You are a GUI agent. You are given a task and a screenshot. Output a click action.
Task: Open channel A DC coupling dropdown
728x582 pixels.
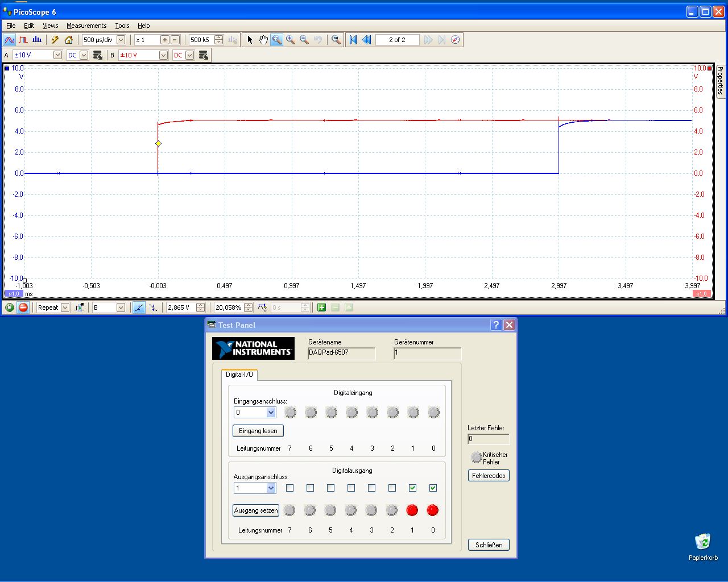pyautogui.click(x=84, y=55)
